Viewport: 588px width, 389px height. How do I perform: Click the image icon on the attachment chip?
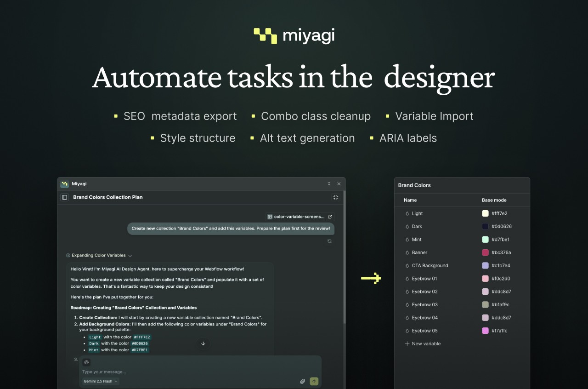click(x=270, y=217)
